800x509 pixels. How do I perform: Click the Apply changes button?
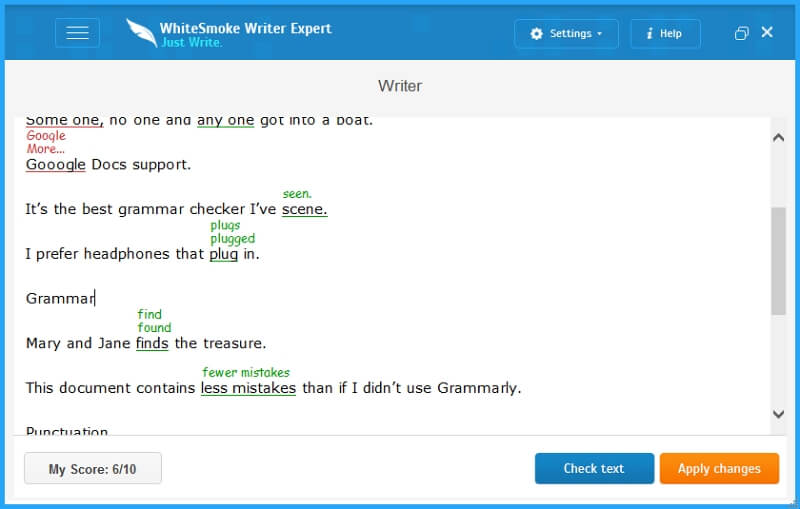[719, 468]
